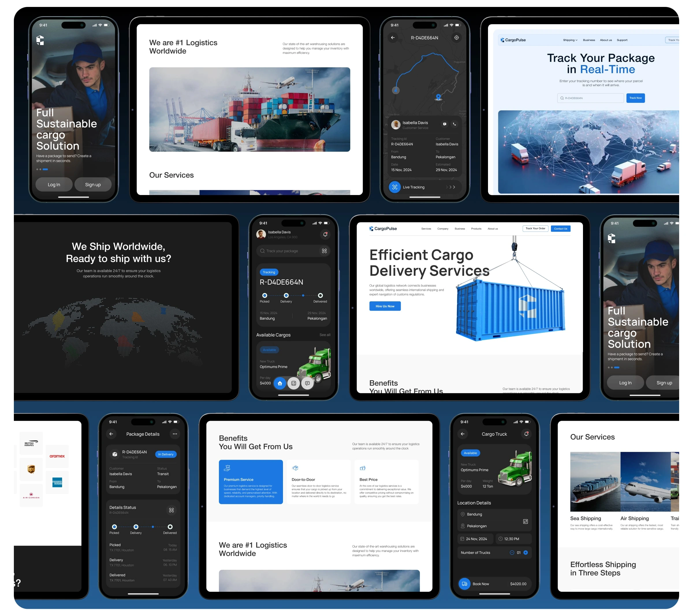Click the Hire Us Now button
This screenshot has height=616, width=693.
click(x=385, y=306)
